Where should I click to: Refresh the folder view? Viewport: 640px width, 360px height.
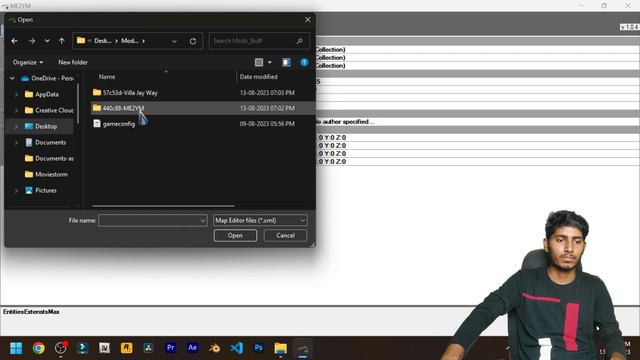click(193, 41)
